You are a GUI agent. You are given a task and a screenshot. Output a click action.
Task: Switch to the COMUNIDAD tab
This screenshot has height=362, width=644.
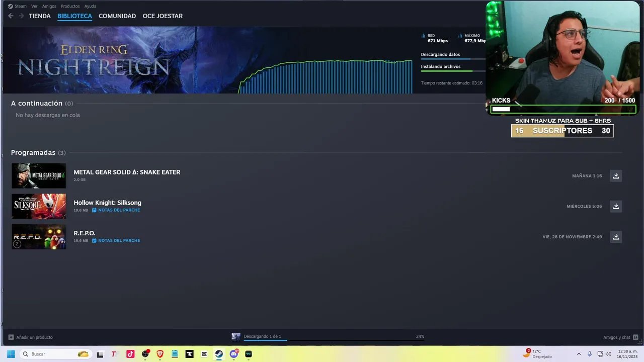tap(117, 16)
